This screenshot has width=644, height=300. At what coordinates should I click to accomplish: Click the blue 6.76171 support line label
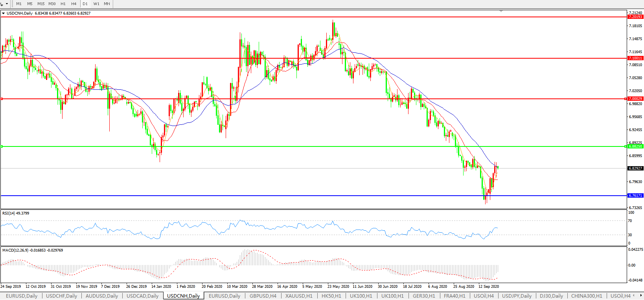pos(635,196)
